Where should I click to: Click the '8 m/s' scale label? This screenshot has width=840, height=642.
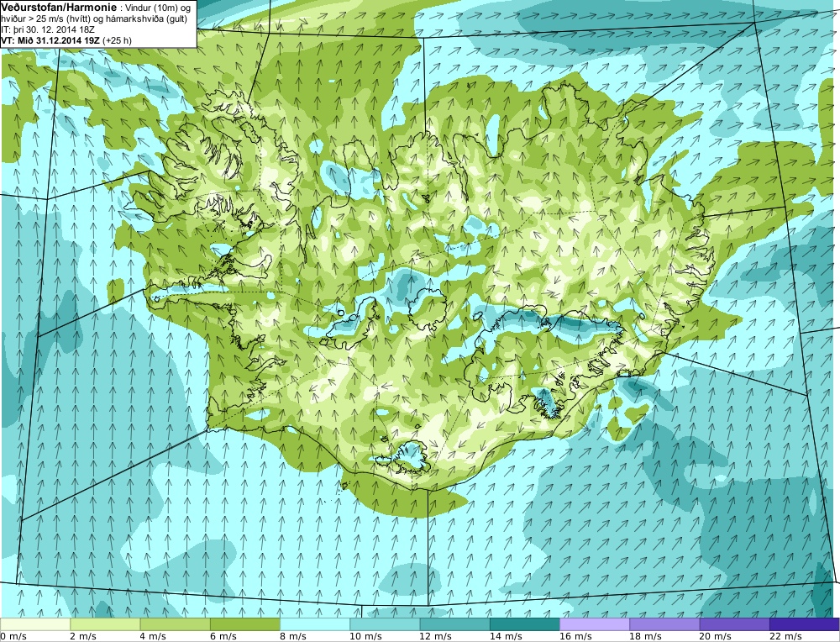(x=293, y=636)
